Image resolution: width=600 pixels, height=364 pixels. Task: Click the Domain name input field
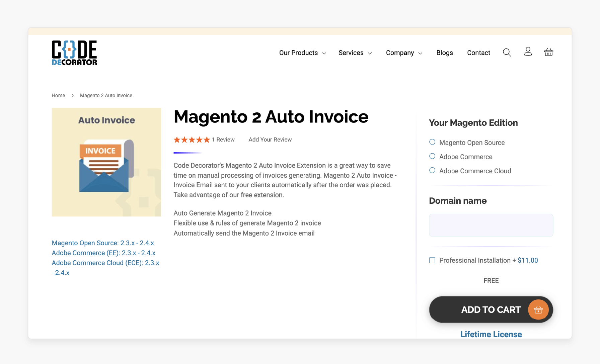coord(491,225)
